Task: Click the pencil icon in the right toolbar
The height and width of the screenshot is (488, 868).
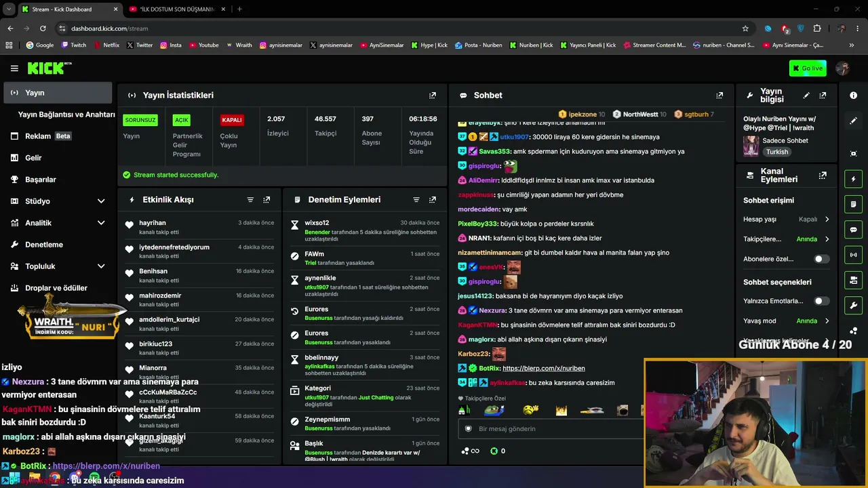Action: point(853,121)
